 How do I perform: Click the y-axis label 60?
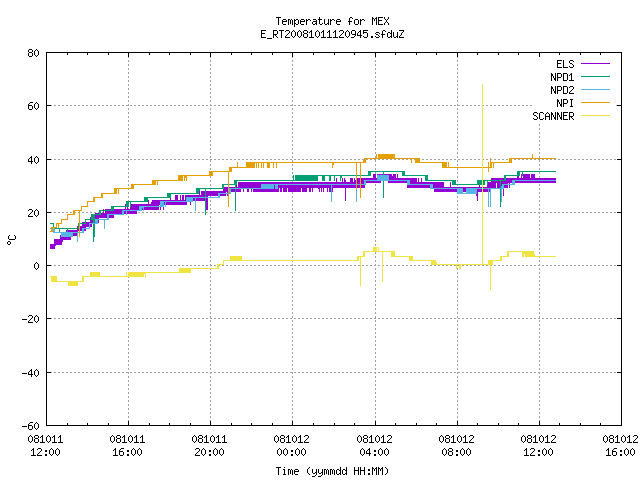[33, 106]
